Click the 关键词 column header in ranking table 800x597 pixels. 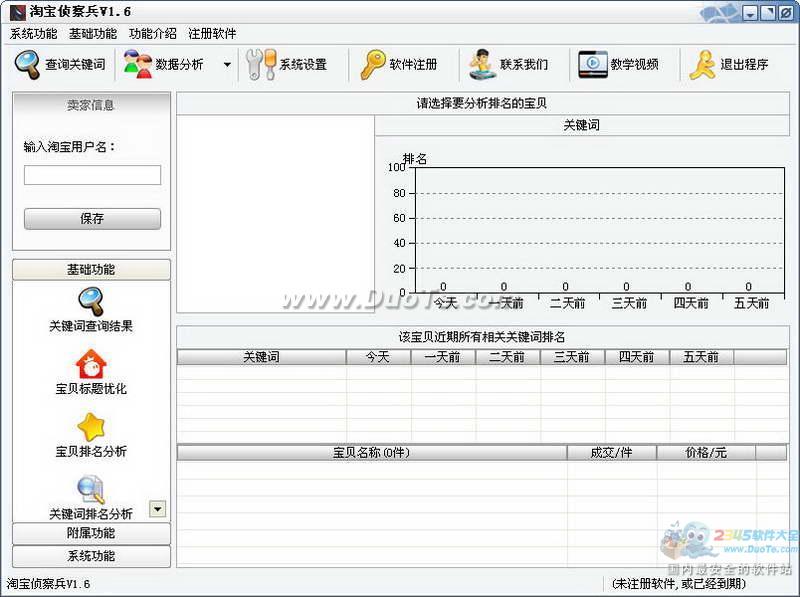tap(261, 357)
